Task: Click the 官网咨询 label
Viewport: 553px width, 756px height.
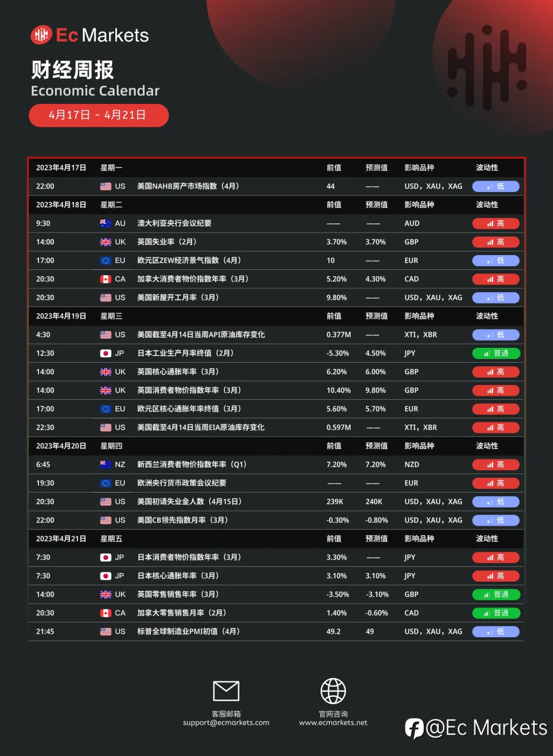Action: click(333, 713)
